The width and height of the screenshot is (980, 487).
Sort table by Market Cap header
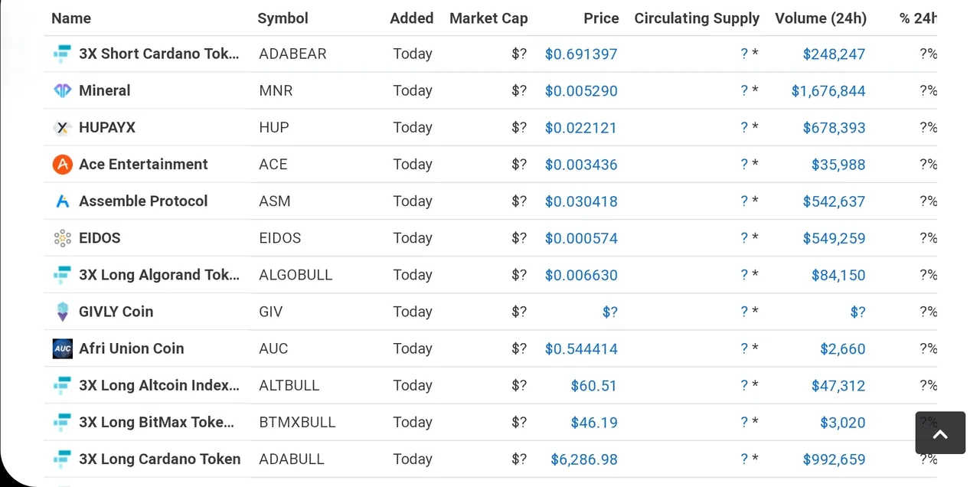click(x=488, y=18)
